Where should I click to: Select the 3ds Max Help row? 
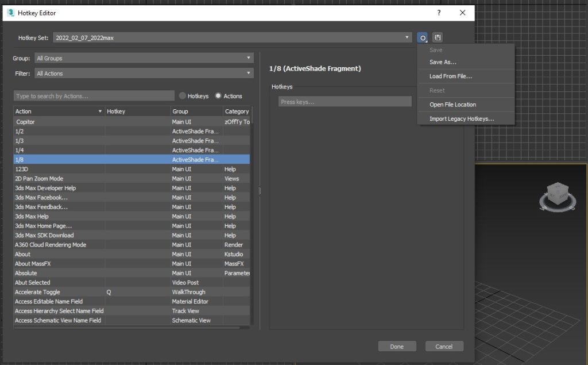coord(131,216)
